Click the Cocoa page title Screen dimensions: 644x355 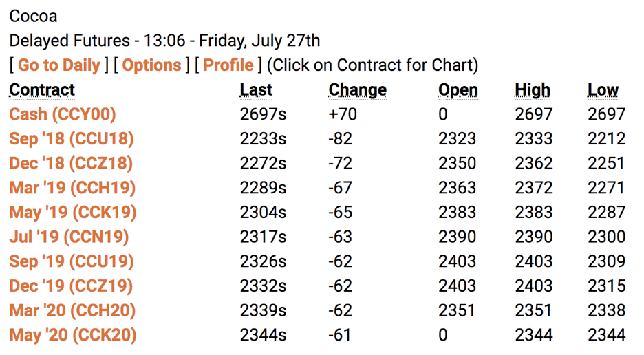pos(33,16)
